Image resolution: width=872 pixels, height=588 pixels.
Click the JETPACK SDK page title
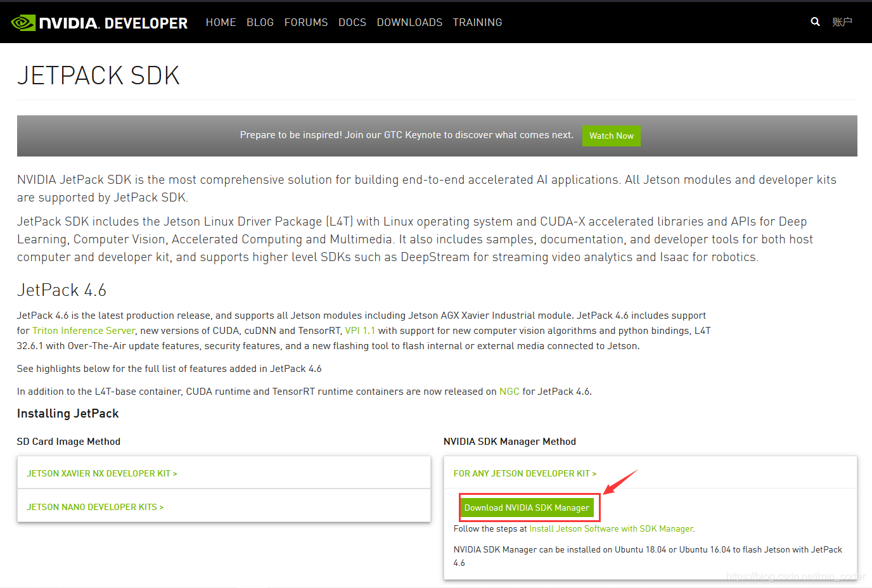pos(98,75)
